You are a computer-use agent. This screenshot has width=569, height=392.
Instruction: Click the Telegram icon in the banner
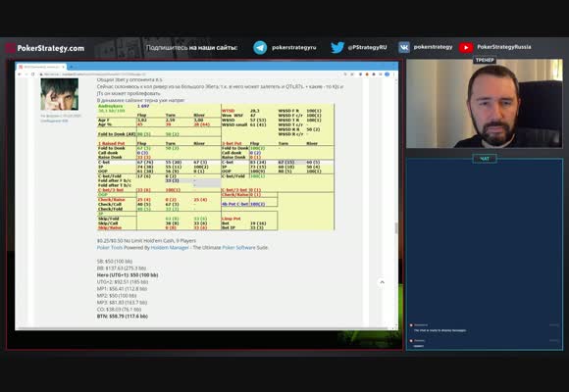pyautogui.click(x=260, y=47)
